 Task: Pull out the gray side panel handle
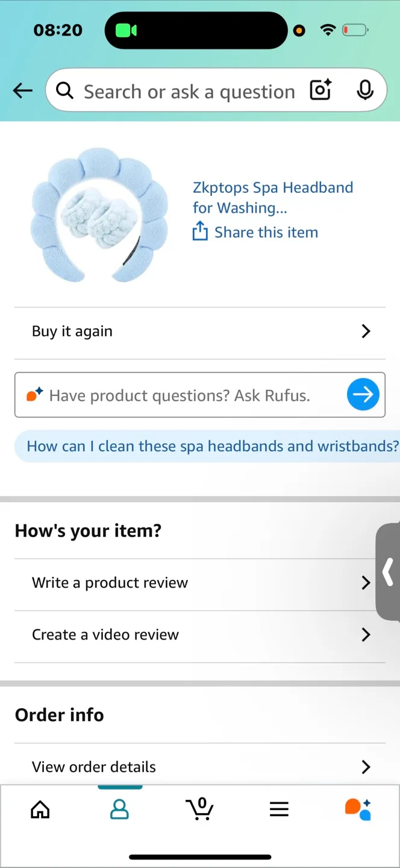(389, 571)
